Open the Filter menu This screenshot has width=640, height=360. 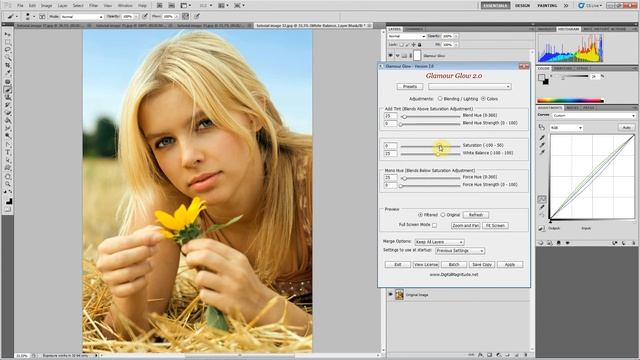click(93, 6)
